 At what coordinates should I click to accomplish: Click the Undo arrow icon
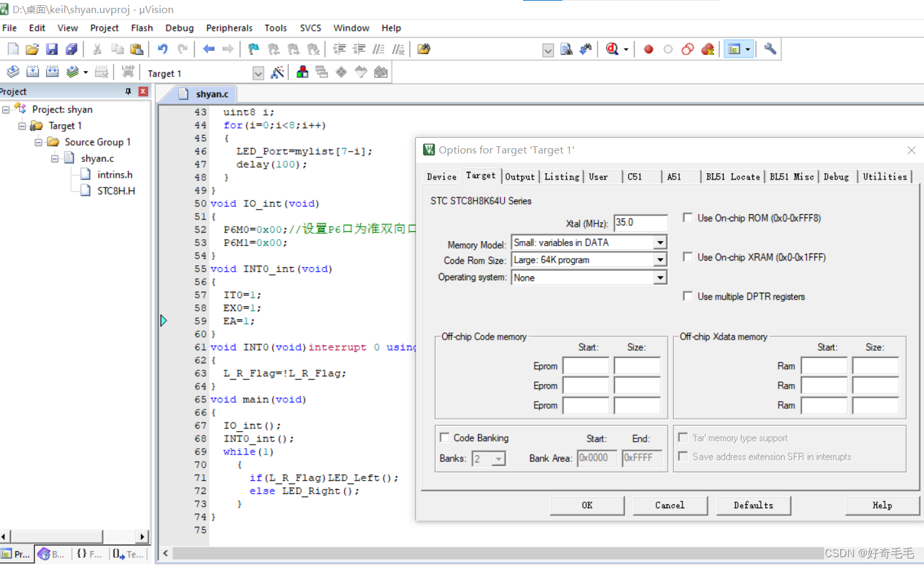(x=163, y=49)
